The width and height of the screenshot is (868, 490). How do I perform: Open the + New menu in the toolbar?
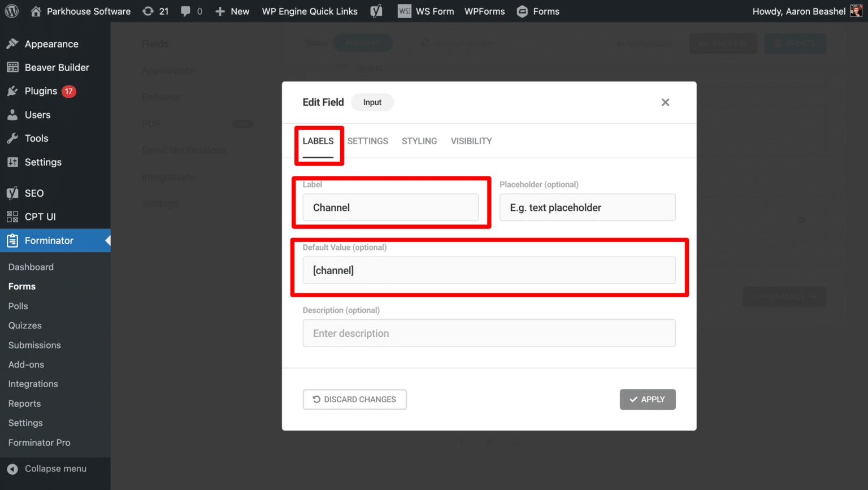232,11
